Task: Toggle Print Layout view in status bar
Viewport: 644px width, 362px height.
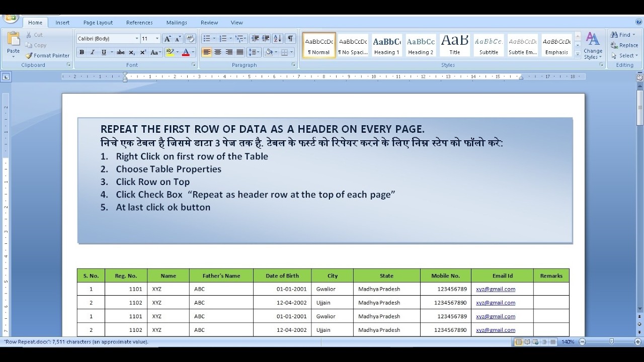Action: click(x=518, y=342)
